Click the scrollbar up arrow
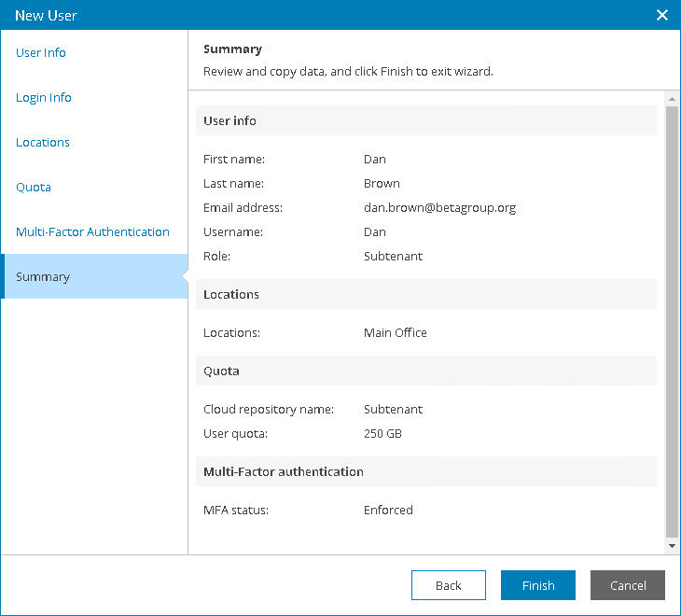The image size is (681, 616). [672, 98]
